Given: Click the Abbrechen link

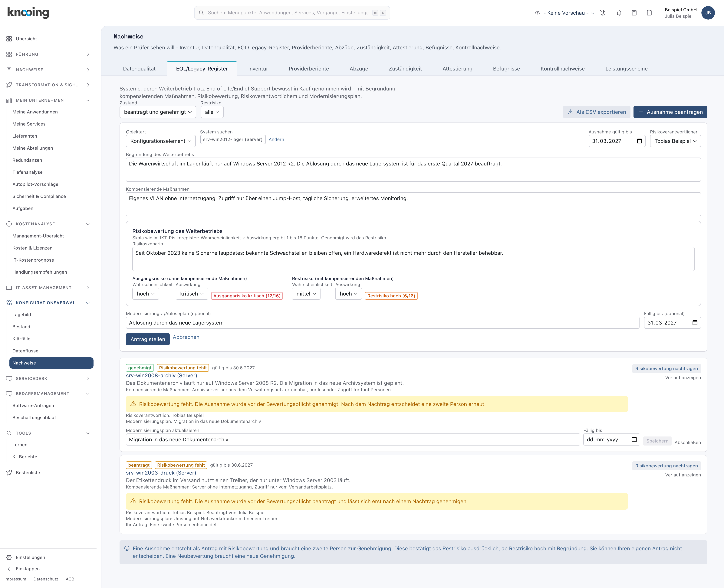Looking at the screenshot, I should 186,337.
